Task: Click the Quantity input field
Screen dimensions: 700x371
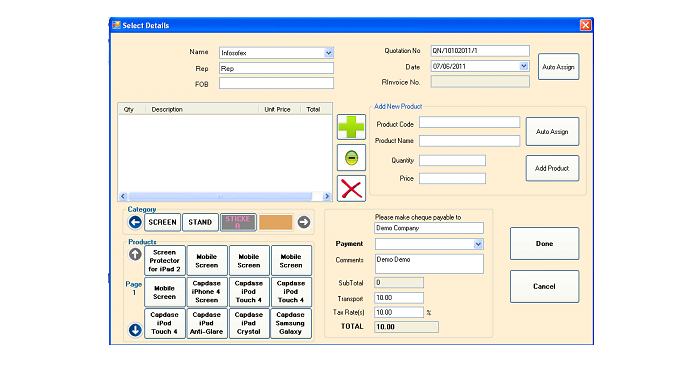Action: tap(452, 160)
